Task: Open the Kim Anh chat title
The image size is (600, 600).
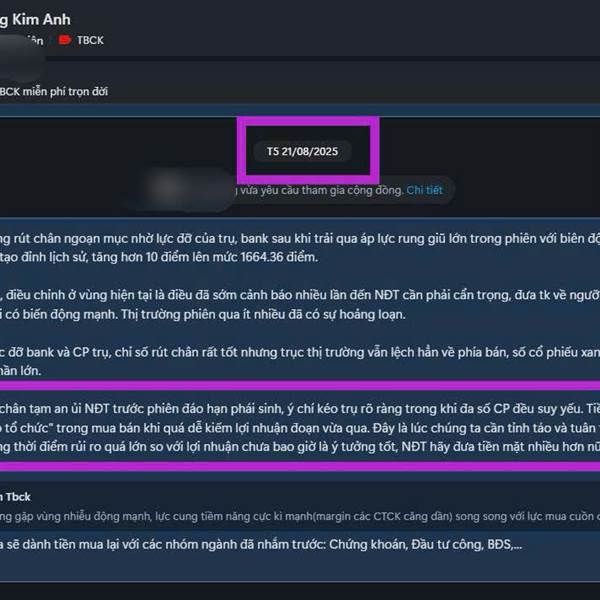Action: 35,20
